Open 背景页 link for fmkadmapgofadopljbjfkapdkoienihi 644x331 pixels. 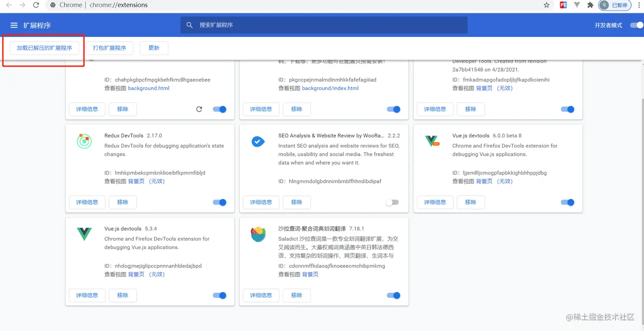[494, 88]
